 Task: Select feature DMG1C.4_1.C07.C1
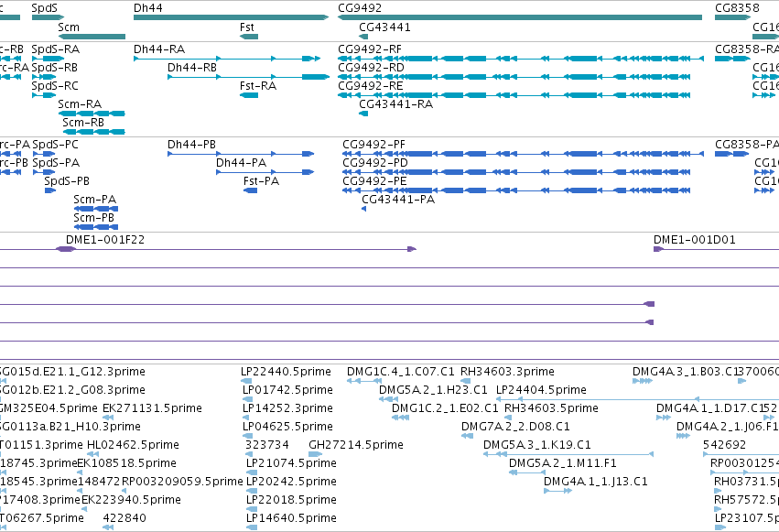click(x=364, y=381)
